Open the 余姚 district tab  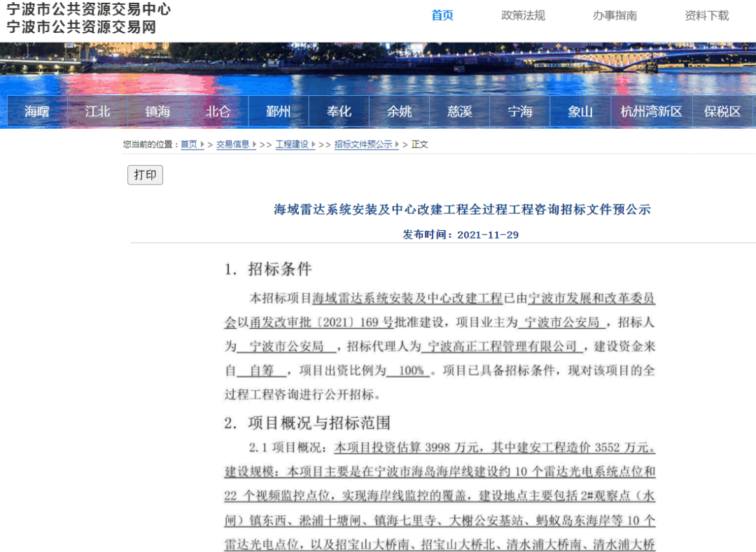click(399, 111)
